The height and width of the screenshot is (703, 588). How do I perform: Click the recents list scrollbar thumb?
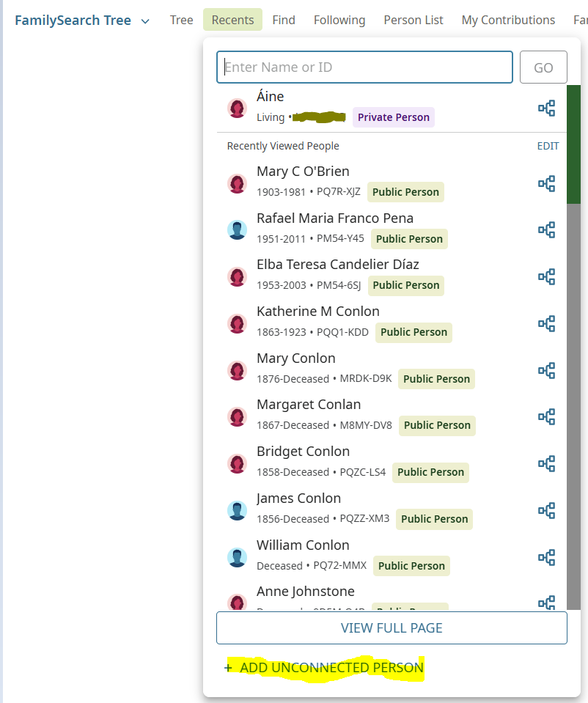573,144
